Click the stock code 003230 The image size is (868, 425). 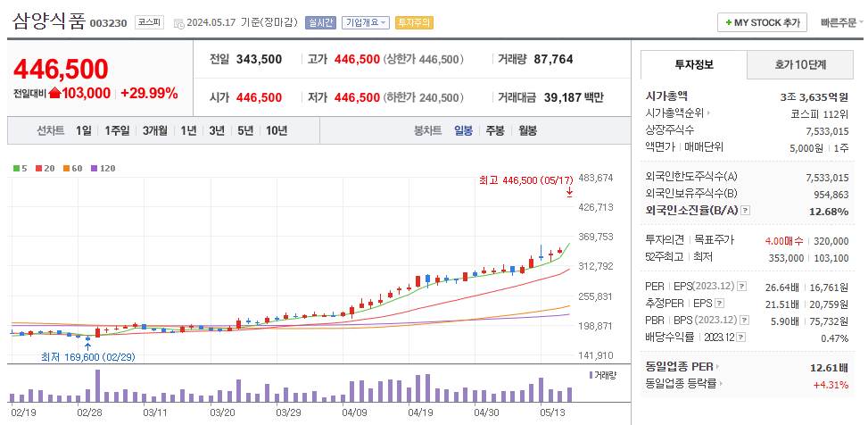109,24
